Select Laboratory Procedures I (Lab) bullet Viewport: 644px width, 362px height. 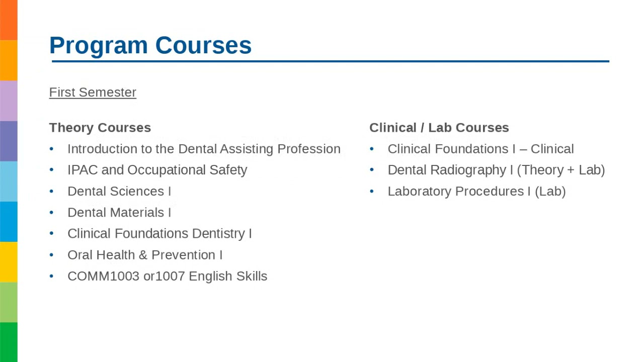click(476, 191)
